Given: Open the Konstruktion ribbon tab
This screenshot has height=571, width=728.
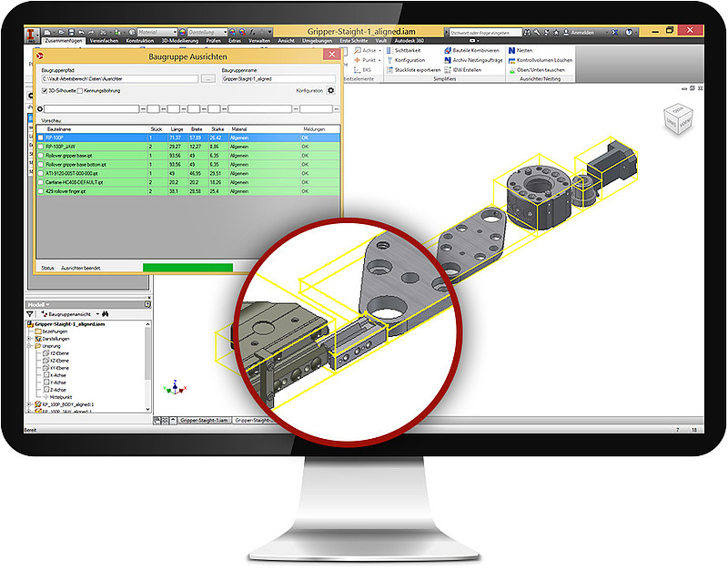Looking at the screenshot, I should [x=140, y=41].
